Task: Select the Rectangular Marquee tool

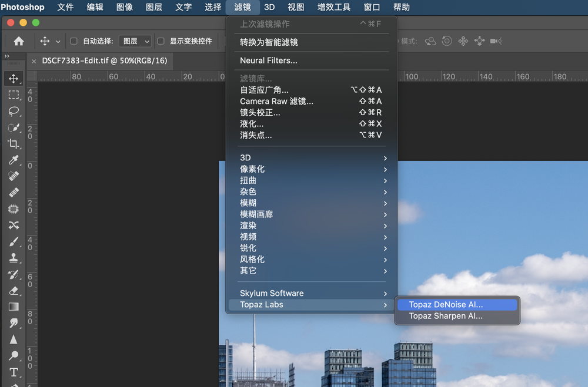Action: pos(14,95)
